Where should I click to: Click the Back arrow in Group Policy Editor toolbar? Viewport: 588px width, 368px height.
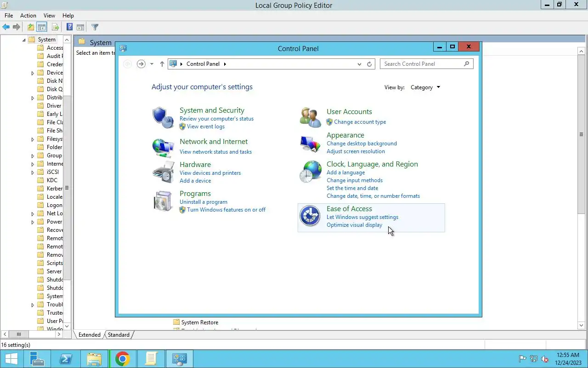click(6, 27)
